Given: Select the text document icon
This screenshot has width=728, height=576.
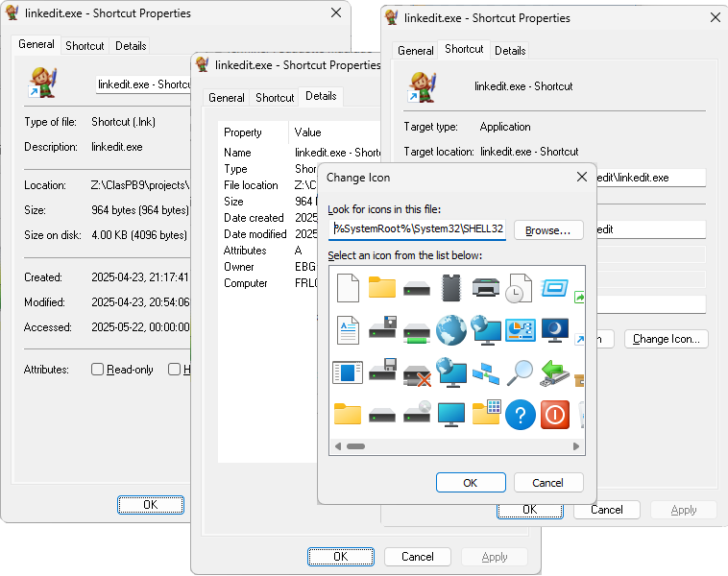Looking at the screenshot, I should tap(348, 330).
